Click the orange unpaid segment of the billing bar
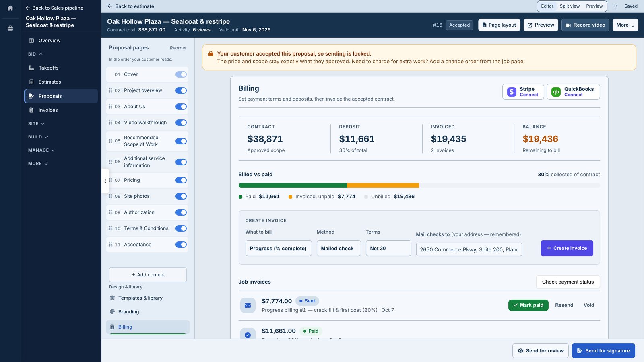 tap(383, 185)
